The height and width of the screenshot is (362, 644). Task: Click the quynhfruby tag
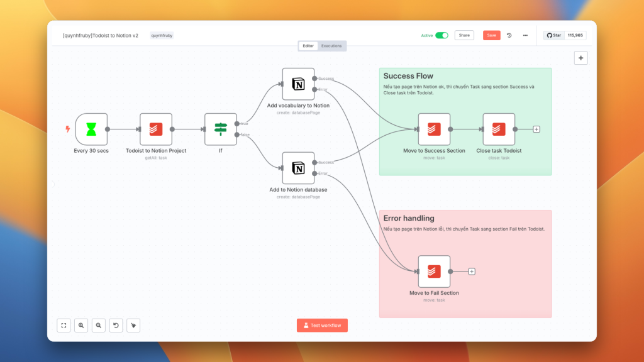(x=162, y=36)
